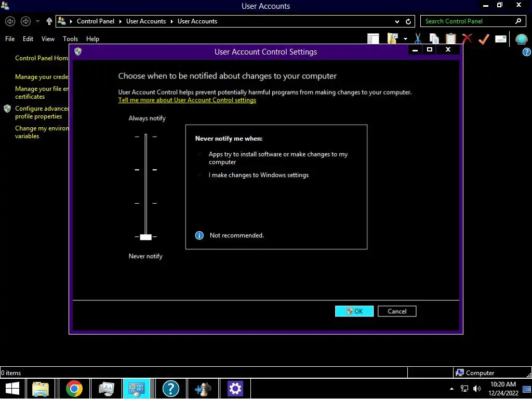The height and width of the screenshot is (399, 532).
Task: Open the Edit menu
Action: point(28,38)
